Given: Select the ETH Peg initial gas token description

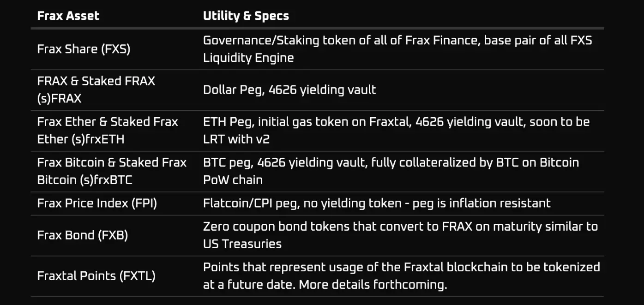Looking at the screenshot, I should [396, 122].
